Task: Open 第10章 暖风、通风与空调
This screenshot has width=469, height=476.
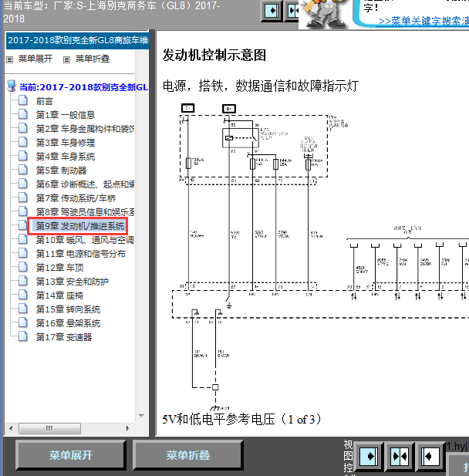Action: click(x=85, y=240)
